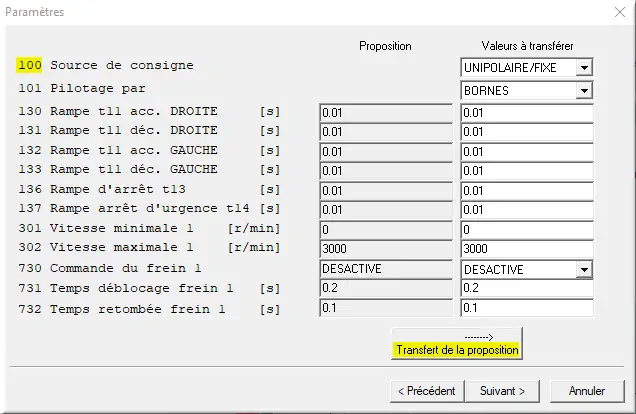Click the Valeurs à transférer column header
The image size is (636, 414).
(x=527, y=46)
